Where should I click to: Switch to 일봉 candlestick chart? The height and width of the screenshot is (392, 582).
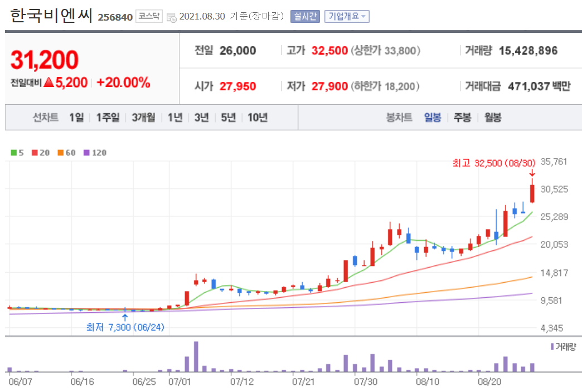tap(433, 118)
